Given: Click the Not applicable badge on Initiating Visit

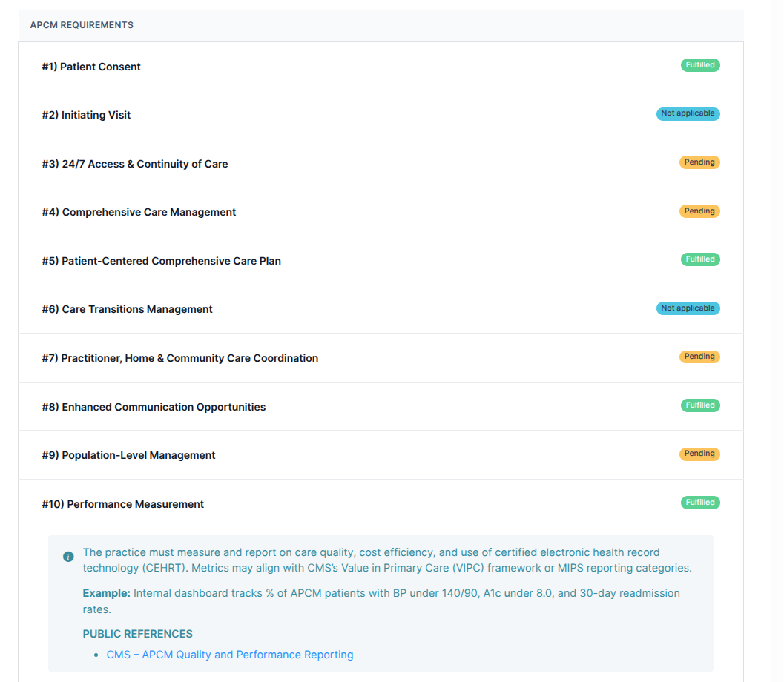Looking at the screenshot, I should pyautogui.click(x=688, y=113).
